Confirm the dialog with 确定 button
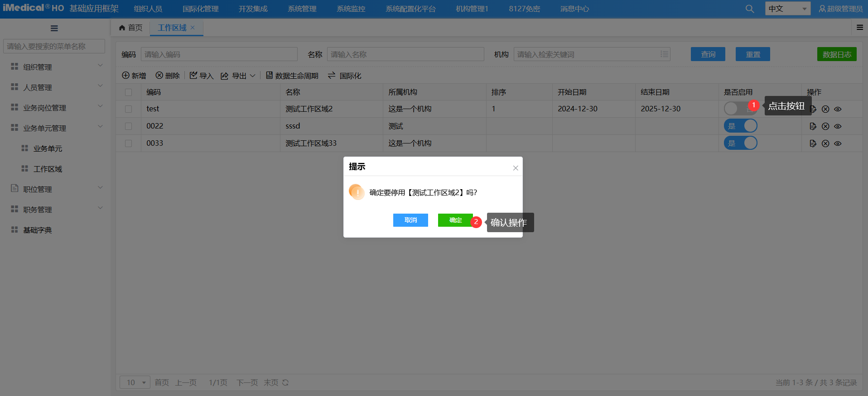Screen dimensions: 868x396 click(455, 220)
